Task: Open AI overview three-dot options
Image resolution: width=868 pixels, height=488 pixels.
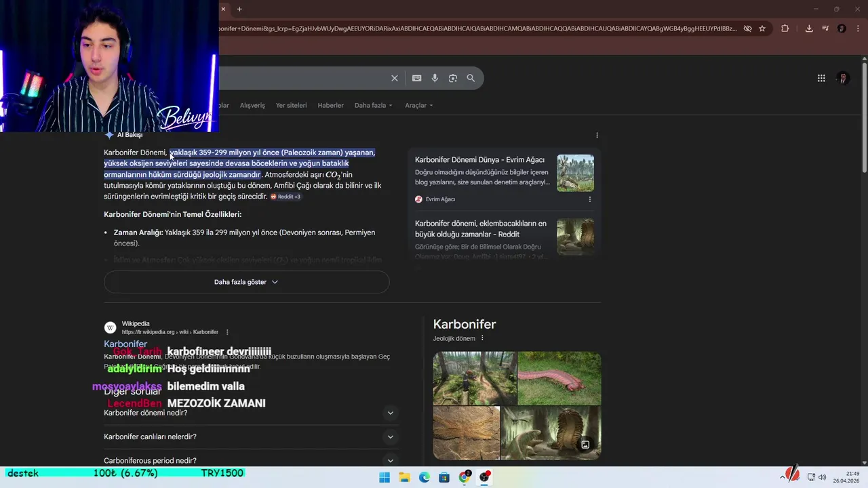Action: coord(597,135)
